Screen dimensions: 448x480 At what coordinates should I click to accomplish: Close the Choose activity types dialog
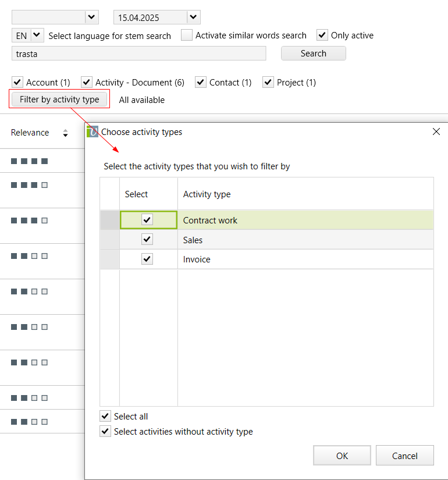pyautogui.click(x=436, y=132)
